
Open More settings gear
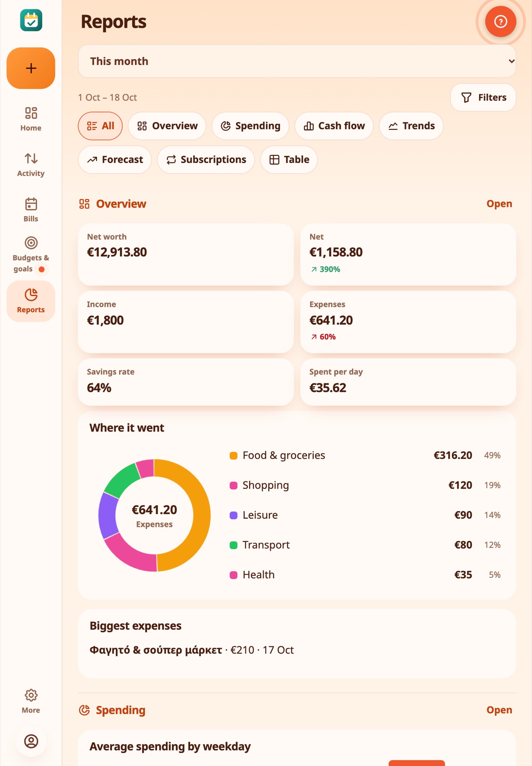31,701
